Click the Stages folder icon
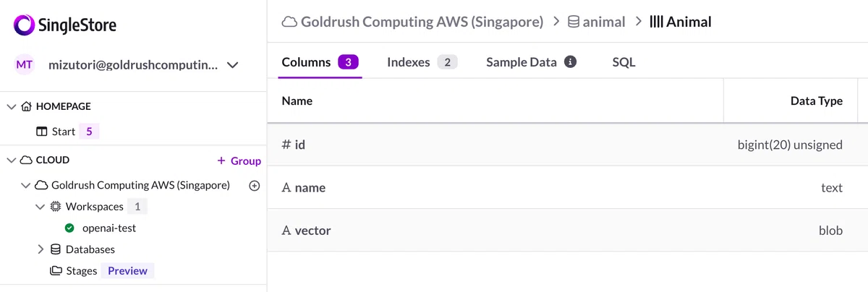The height and width of the screenshot is (292, 868). point(55,271)
